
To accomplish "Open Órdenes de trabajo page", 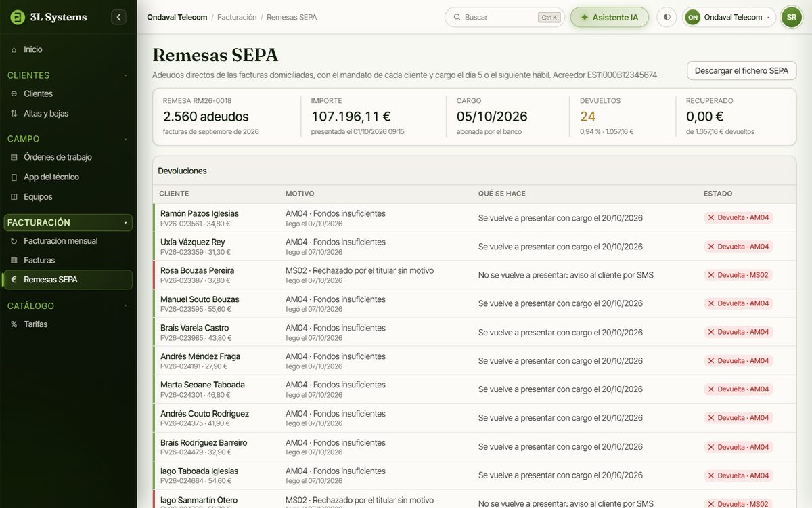I will pos(68,157).
